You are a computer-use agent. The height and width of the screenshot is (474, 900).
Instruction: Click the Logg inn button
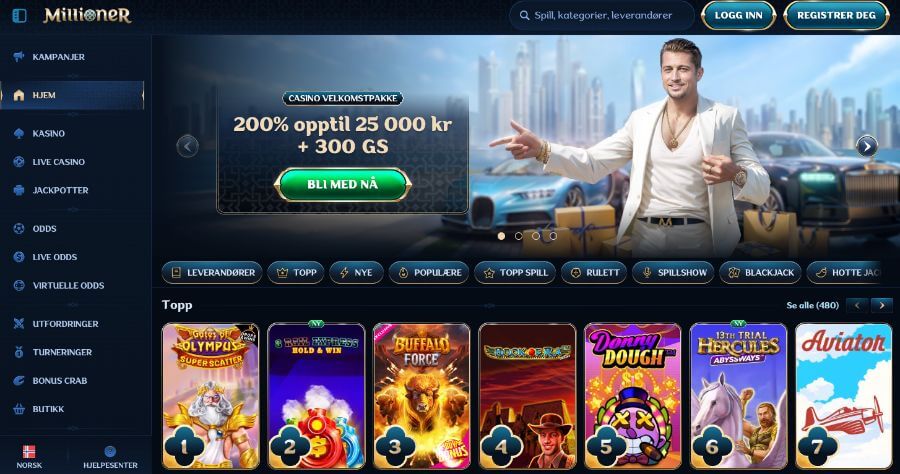(x=739, y=15)
